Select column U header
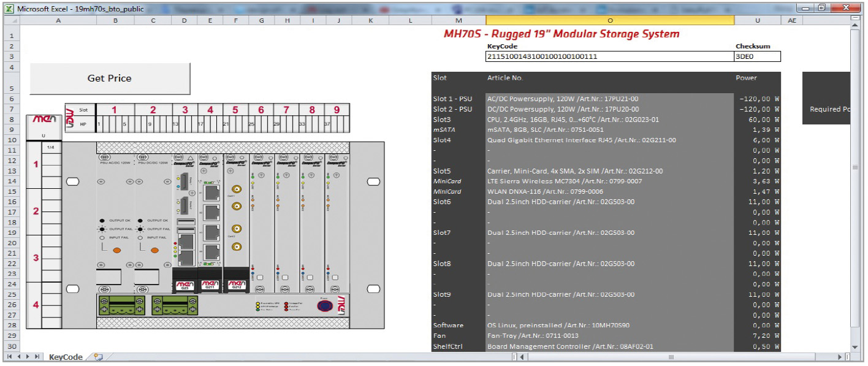868x366 pixels. pyautogui.click(x=758, y=20)
